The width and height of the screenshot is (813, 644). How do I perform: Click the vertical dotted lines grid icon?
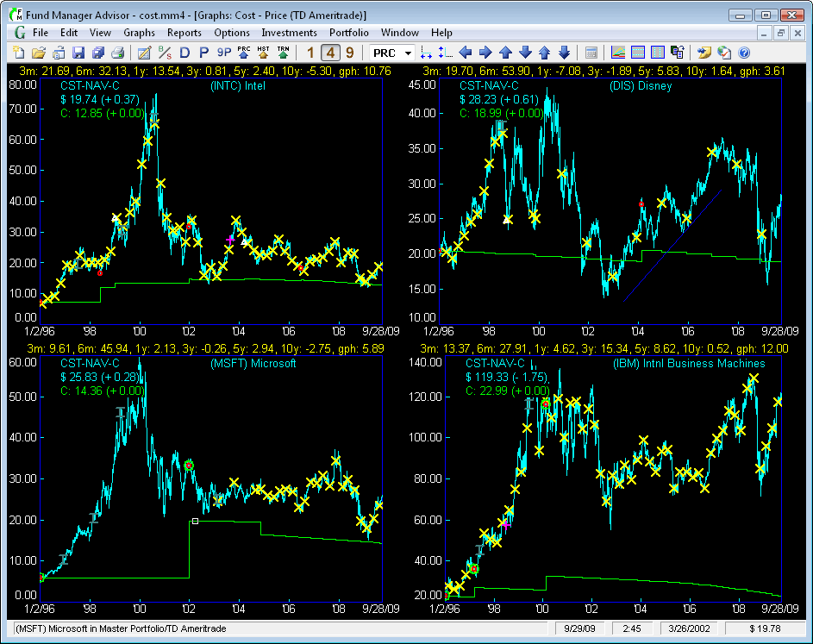(658, 53)
